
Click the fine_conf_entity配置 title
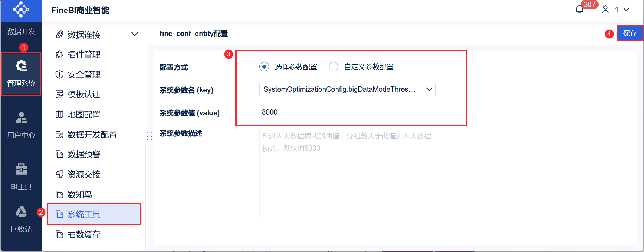point(194,34)
